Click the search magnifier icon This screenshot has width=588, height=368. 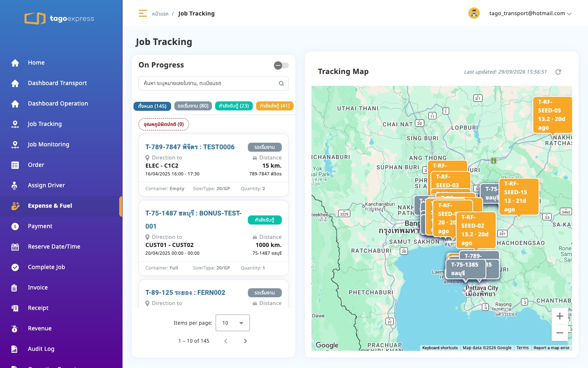281,83
